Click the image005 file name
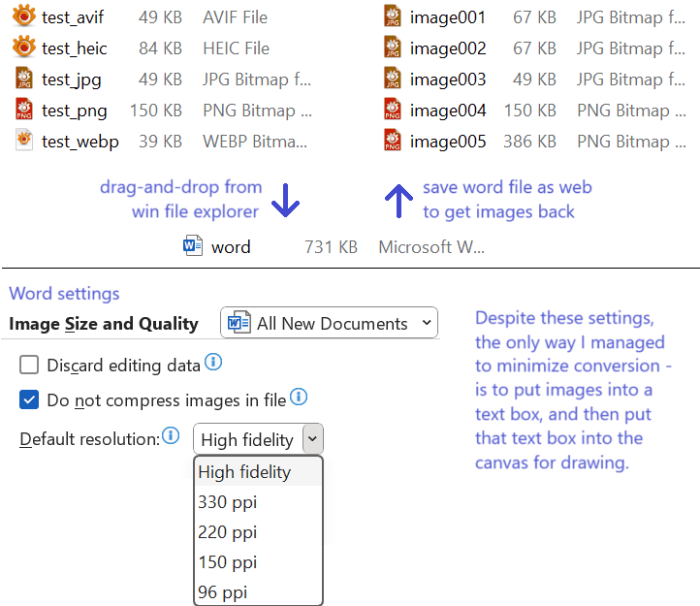The height and width of the screenshot is (606, 700). point(447,142)
